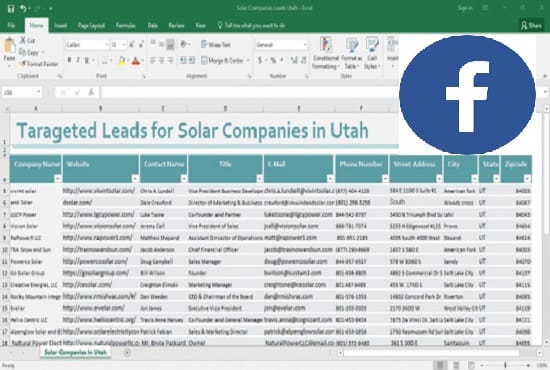Click the Share button
This screenshot has height=370, width=550.
[x=531, y=25]
